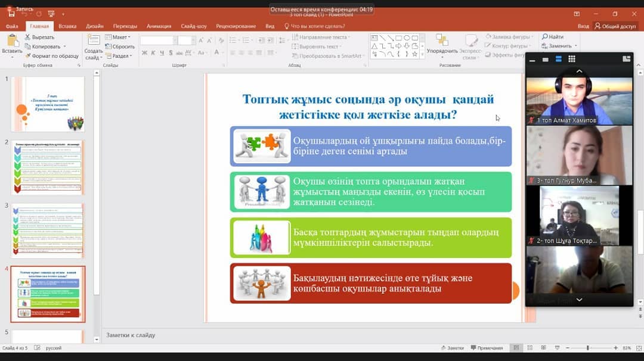Open ribbon display options icon
Viewport: 644px width, 361px height.
pos(577,14)
